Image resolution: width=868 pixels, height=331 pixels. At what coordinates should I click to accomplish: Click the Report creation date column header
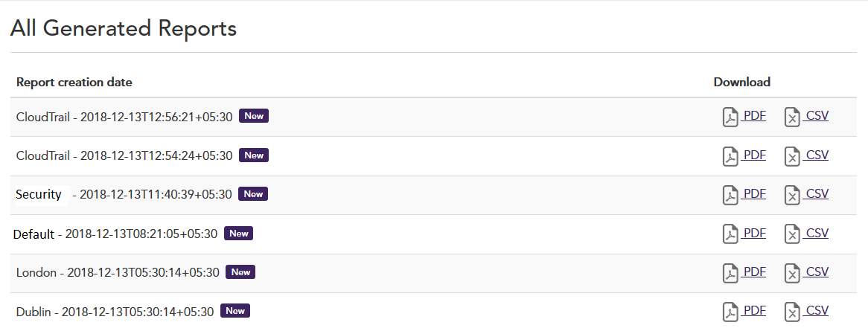74,83
